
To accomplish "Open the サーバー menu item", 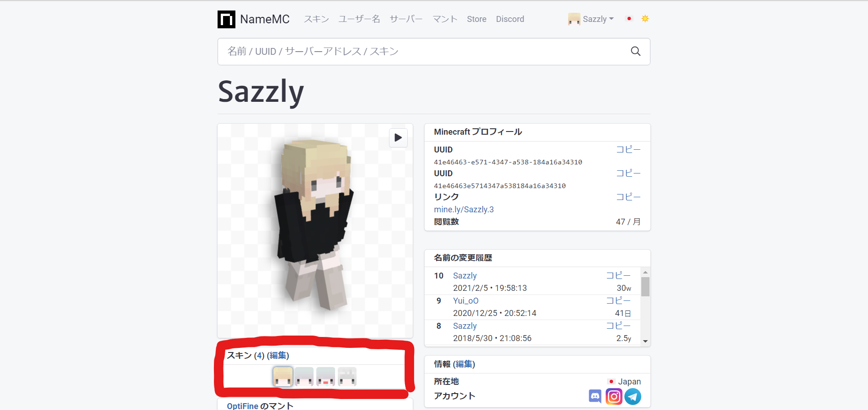I will (406, 19).
